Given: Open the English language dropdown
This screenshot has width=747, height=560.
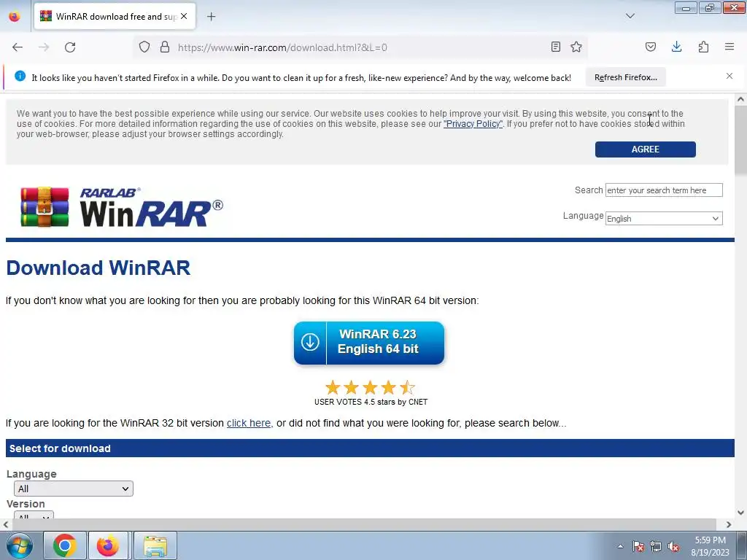Looking at the screenshot, I should tap(664, 219).
